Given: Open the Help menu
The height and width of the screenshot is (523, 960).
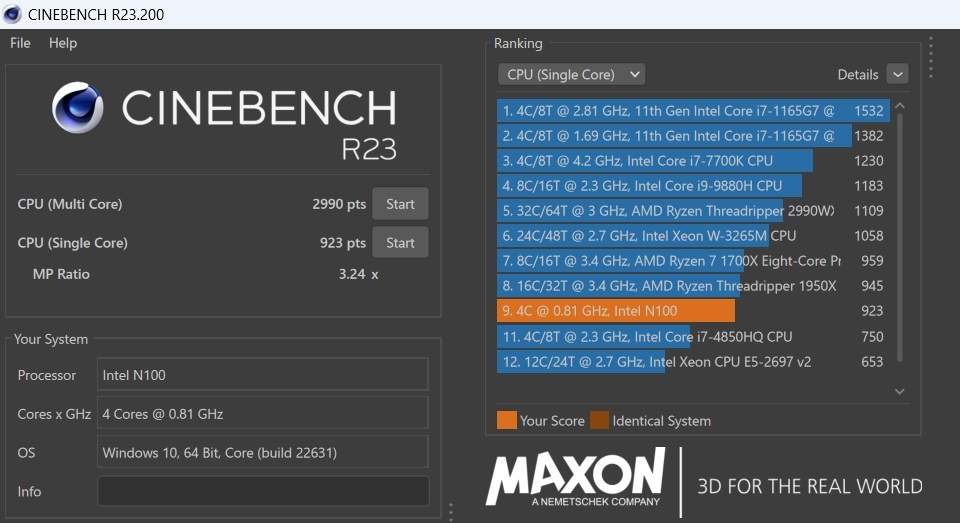Looking at the screenshot, I should (x=63, y=43).
